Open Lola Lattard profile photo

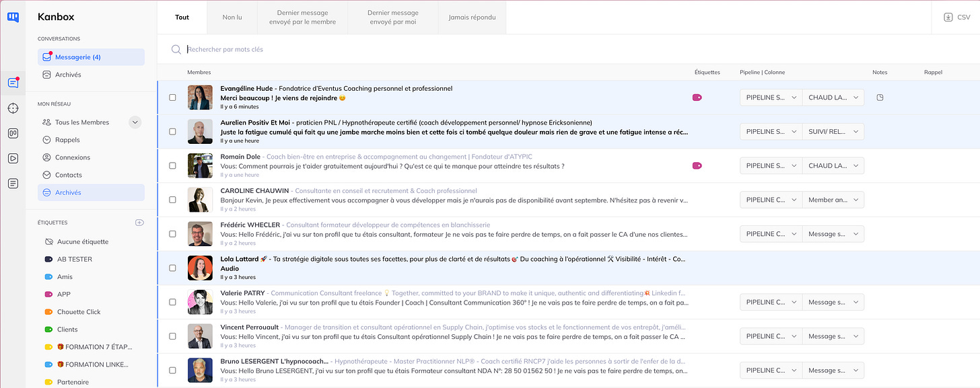pyautogui.click(x=200, y=268)
